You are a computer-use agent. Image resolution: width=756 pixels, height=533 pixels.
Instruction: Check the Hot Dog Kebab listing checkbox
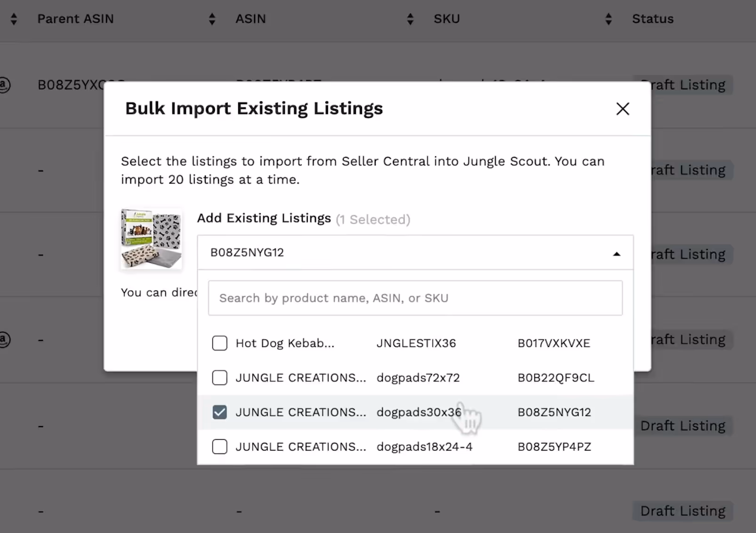(219, 343)
